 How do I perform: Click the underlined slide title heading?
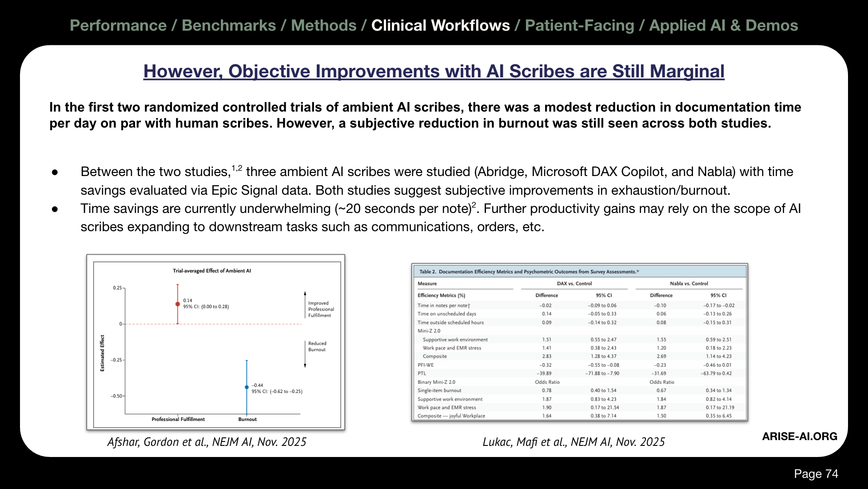[434, 71]
